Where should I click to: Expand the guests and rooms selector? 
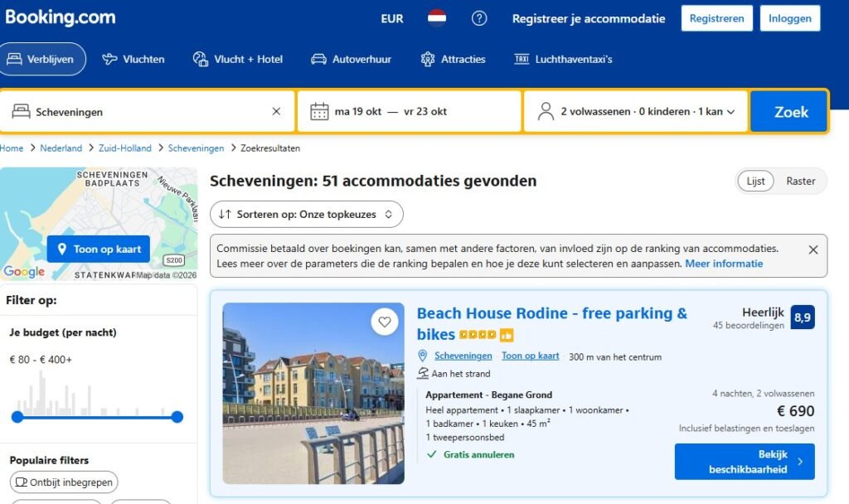pos(636,111)
